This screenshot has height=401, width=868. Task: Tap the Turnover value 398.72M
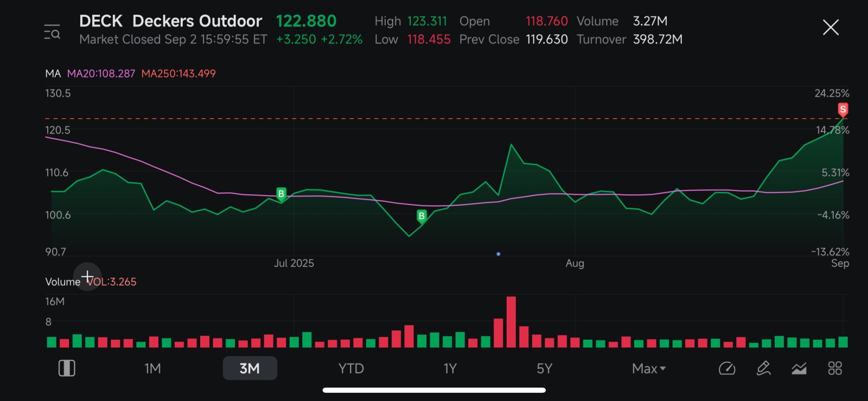pos(658,40)
